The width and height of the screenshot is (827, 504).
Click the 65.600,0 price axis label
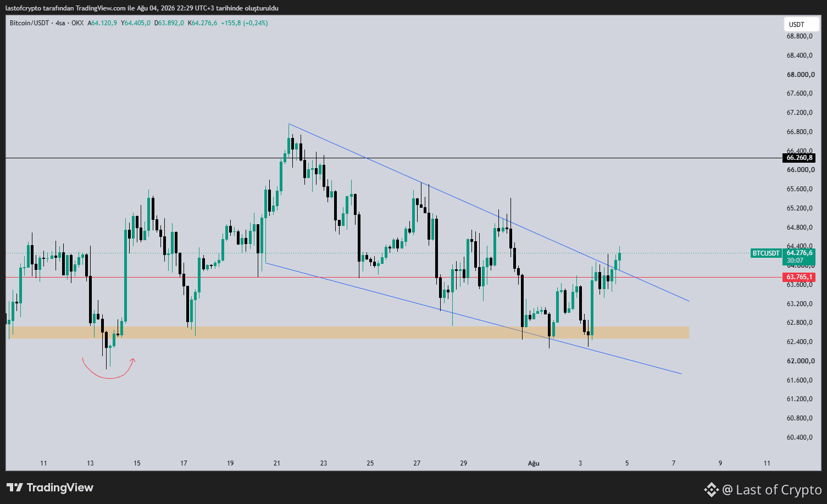click(x=800, y=189)
